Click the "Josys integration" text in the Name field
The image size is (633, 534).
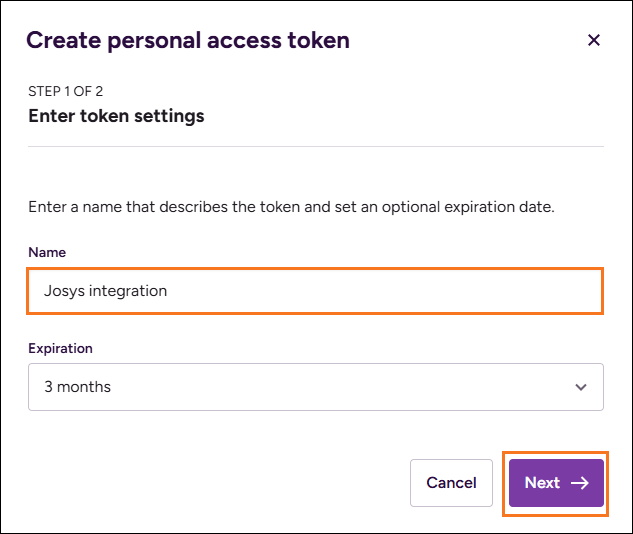pyautogui.click(x=105, y=291)
